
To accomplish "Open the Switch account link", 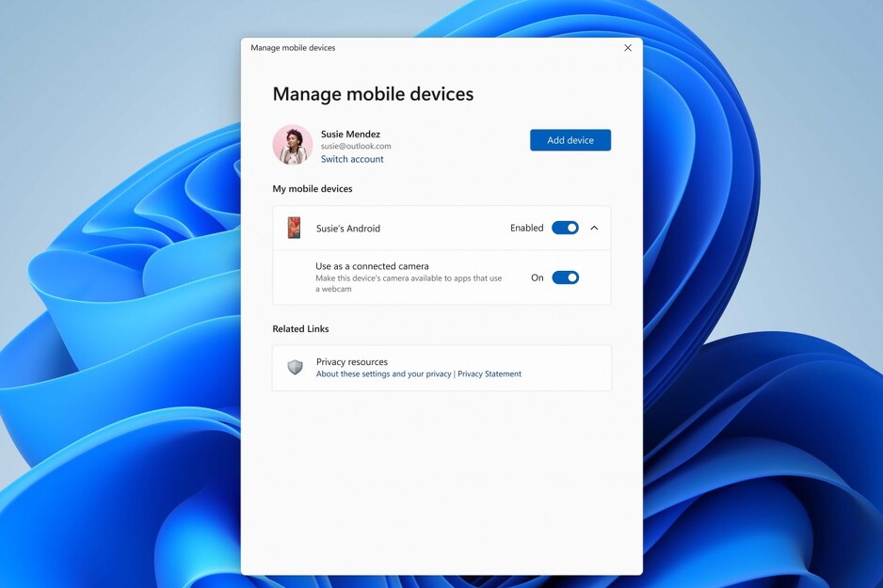I will tap(352, 159).
